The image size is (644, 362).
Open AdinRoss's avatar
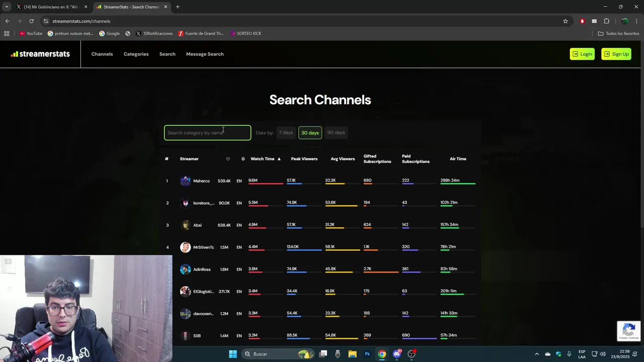(186, 269)
